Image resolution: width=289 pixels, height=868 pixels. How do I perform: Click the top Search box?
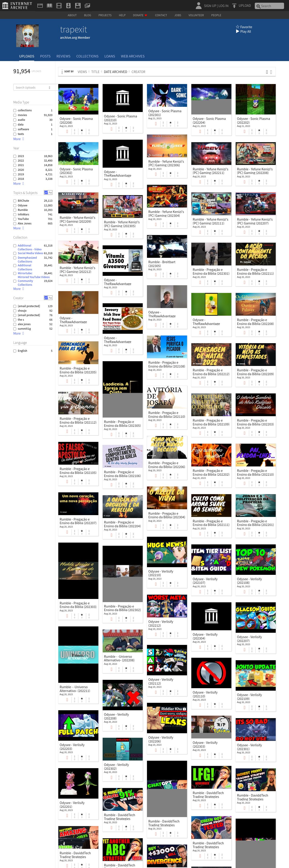(269, 6)
